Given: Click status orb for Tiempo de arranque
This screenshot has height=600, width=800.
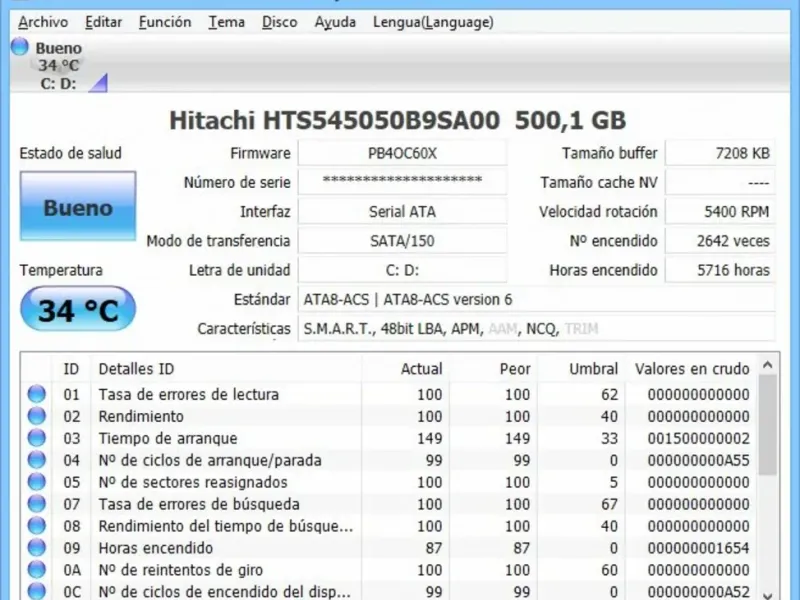Looking at the screenshot, I should [36, 438].
